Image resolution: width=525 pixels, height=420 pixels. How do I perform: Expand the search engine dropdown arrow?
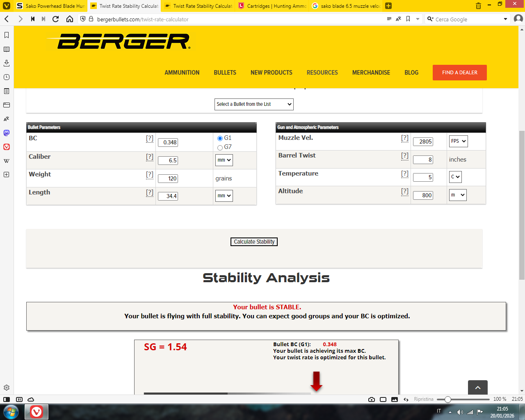pos(505,19)
